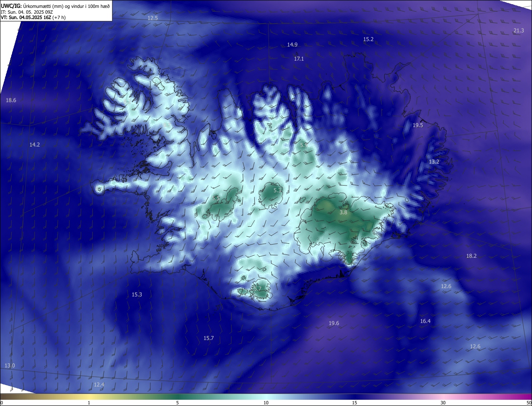Click the 15.3 value southwest of Iceland
The width and height of the screenshot is (532, 406).
click(x=137, y=295)
